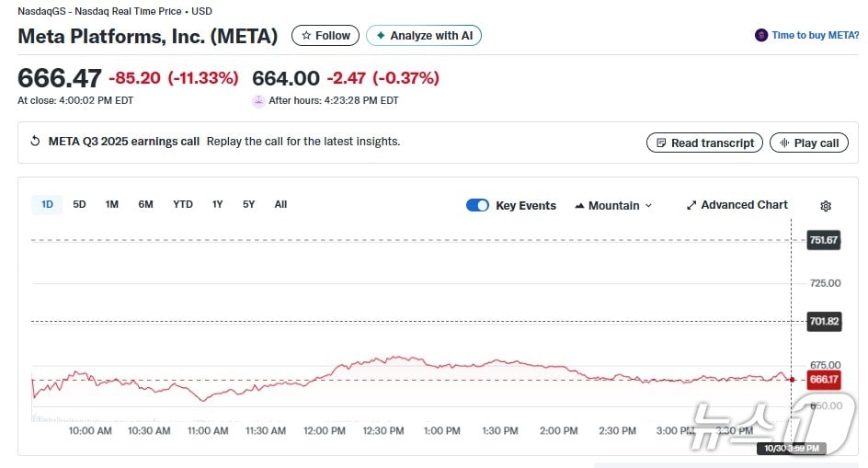Click the 751.67 previous close price label
This screenshot has width=868, height=468.
[823, 240]
